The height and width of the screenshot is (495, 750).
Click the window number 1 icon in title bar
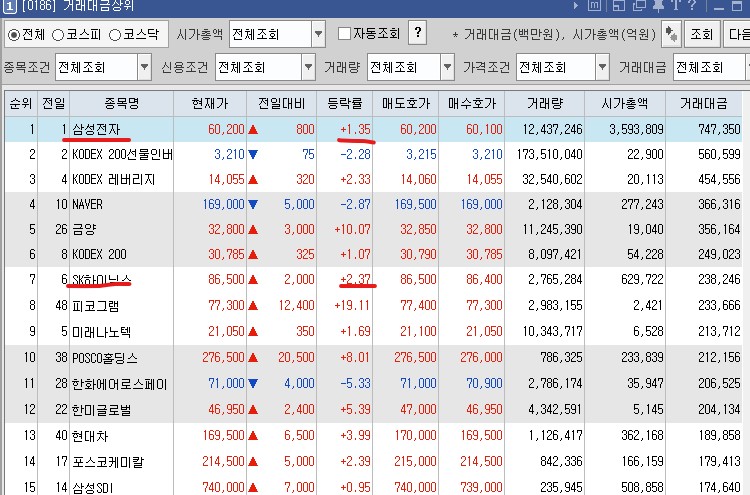pos(9,7)
